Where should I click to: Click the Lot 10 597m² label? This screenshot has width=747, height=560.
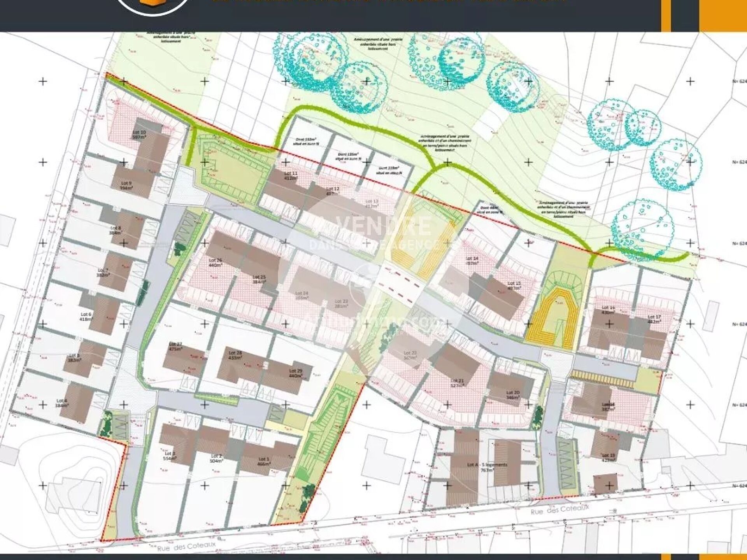coord(139,135)
